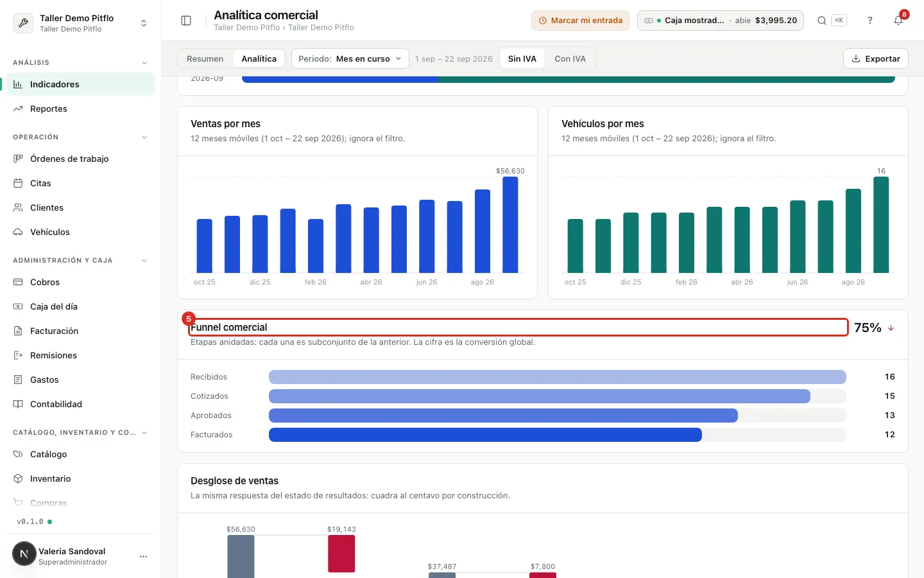Open Indicadores in the sidebar
Image resolution: width=924 pixels, height=578 pixels.
pyautogui.click(x=81, y=84)
